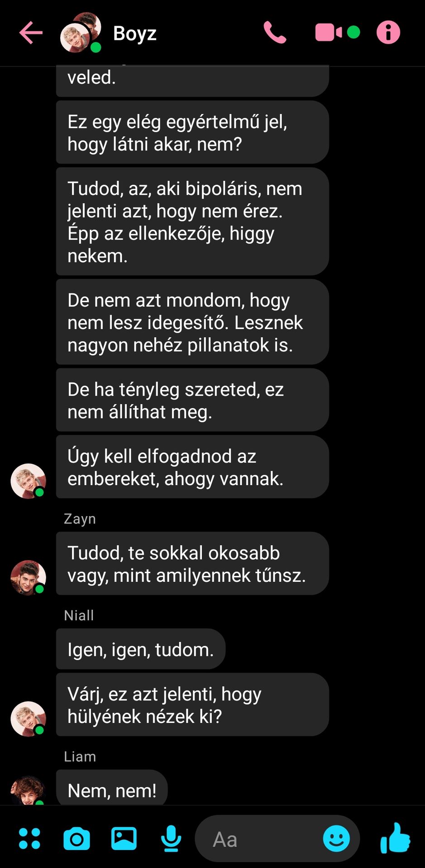Viewport: 425px width, 868px height.
Task: Tap Zayn's profile picture
Action: pyautogui.click(x=28, y=578)
